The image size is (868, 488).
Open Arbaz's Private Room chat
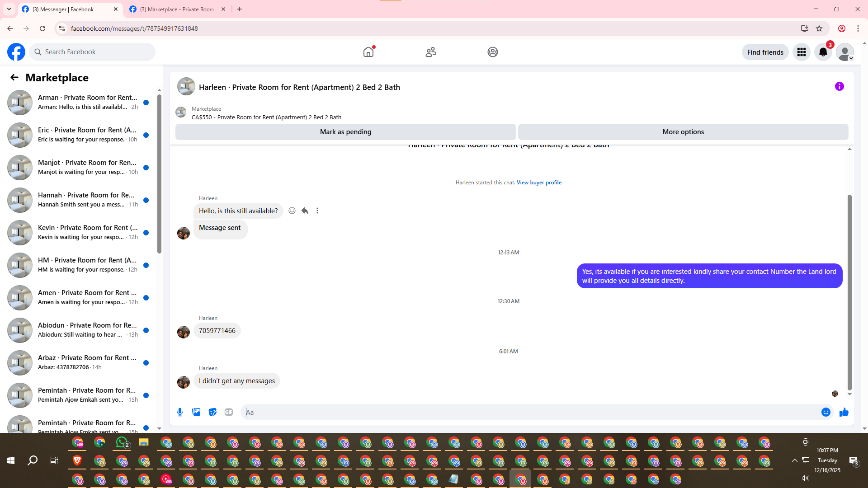(79, 362)
